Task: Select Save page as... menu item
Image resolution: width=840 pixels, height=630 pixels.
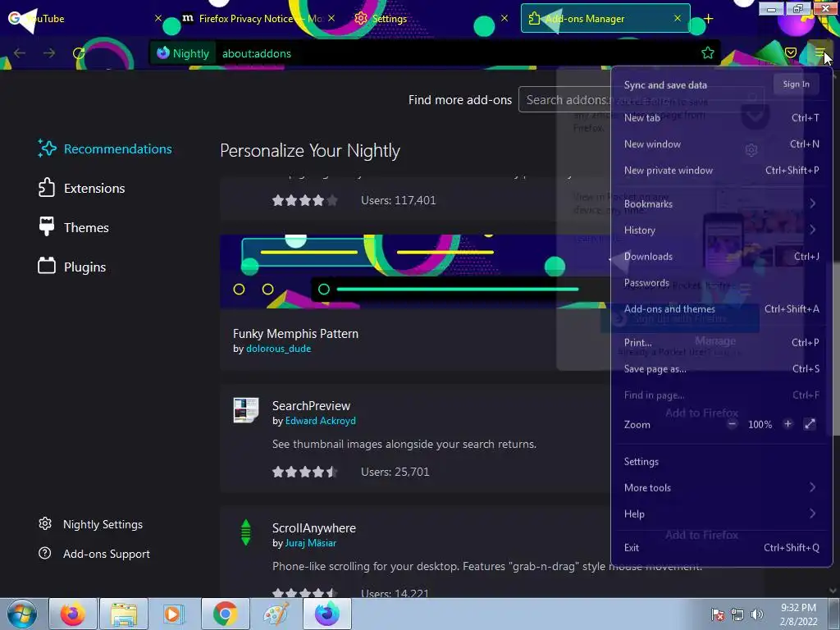Action: [x=721, y=369]
